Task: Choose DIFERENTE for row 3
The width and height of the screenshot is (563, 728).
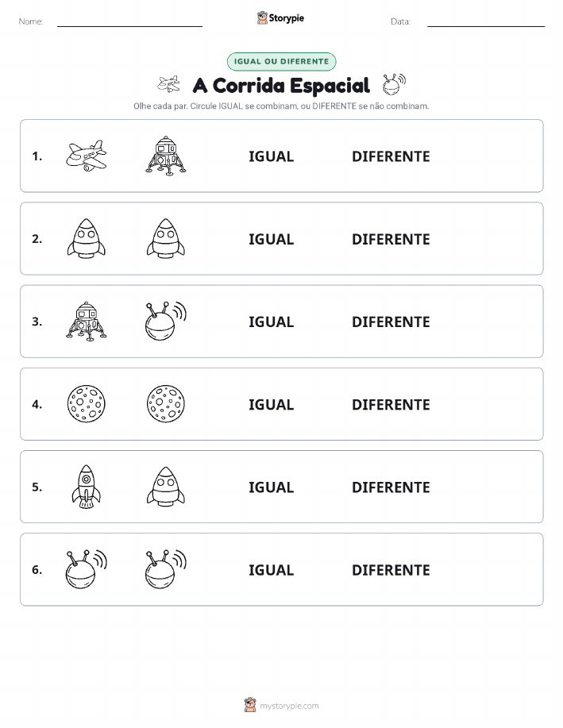Action: (391, 322)
